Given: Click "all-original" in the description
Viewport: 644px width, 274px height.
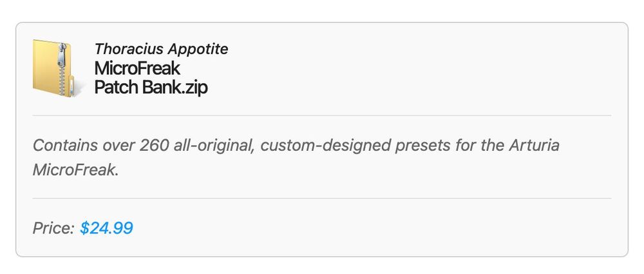Looking at the screenshot, I should (x=215, y=145).
